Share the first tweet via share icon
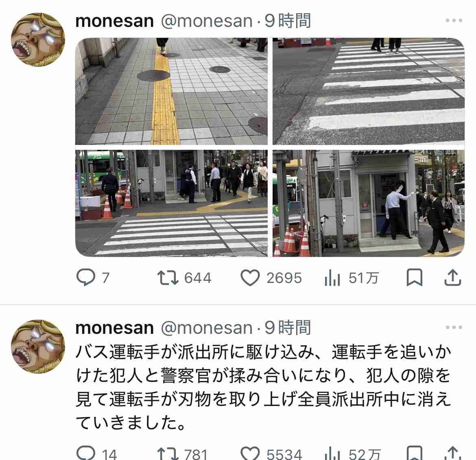Image resolution: width=476 pixels, height=460 pixels. [453, 277]
